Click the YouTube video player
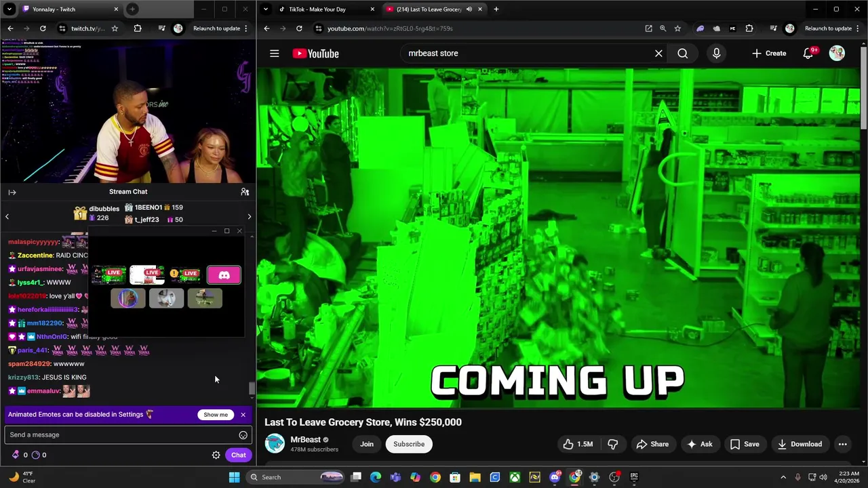 coord(558,237)
